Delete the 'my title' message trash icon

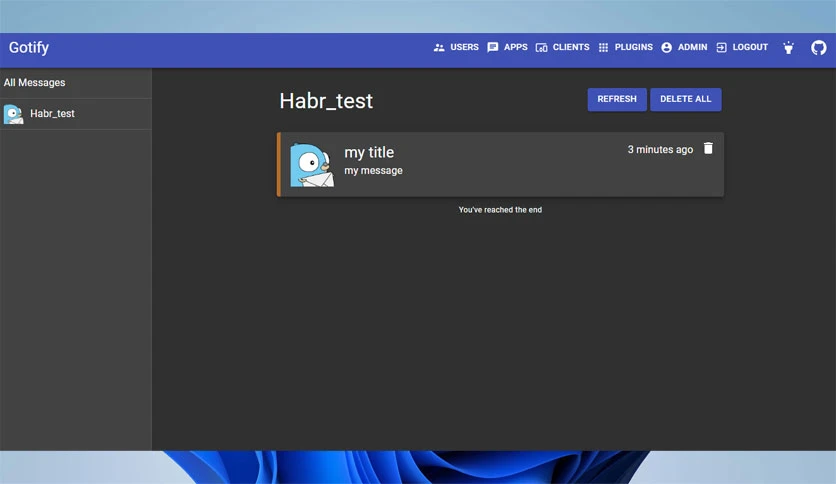click(708, 148)
